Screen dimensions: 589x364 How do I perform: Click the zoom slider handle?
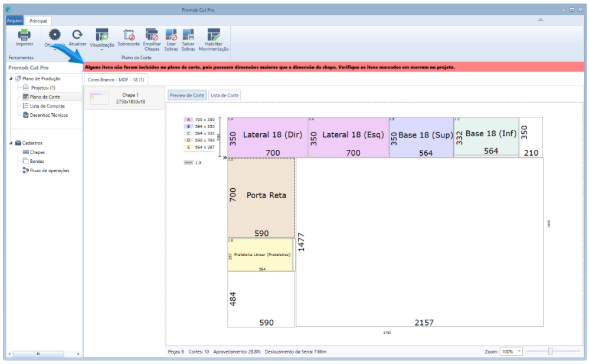(x=550, y=351)
